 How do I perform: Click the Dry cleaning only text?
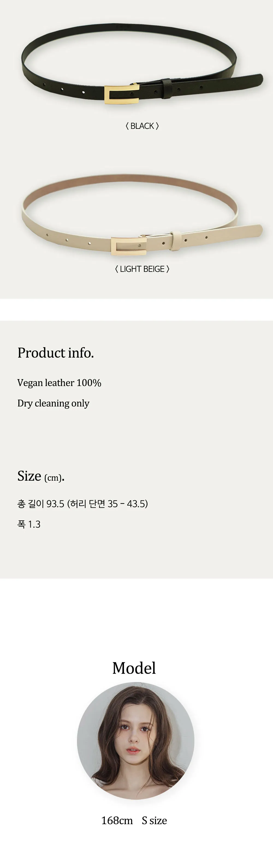coord(53,403)
